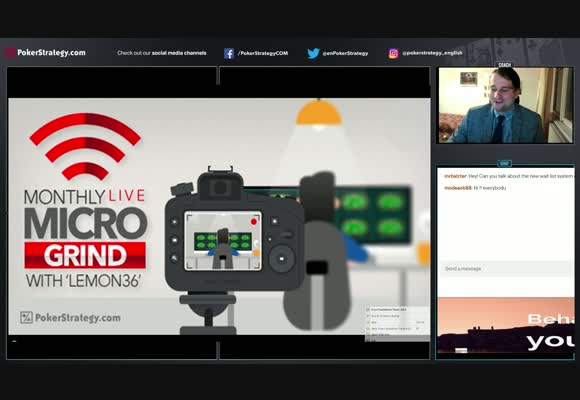Viewport: 580px width, 400px height.
Task: Select the COACH label above the webcam
Action: click(505, 65)
